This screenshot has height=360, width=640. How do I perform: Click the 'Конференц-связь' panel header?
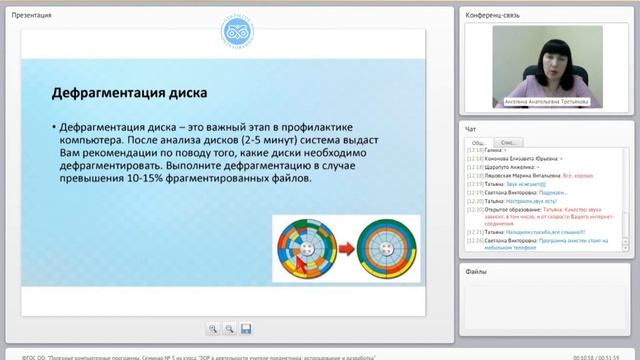point(493,15)
